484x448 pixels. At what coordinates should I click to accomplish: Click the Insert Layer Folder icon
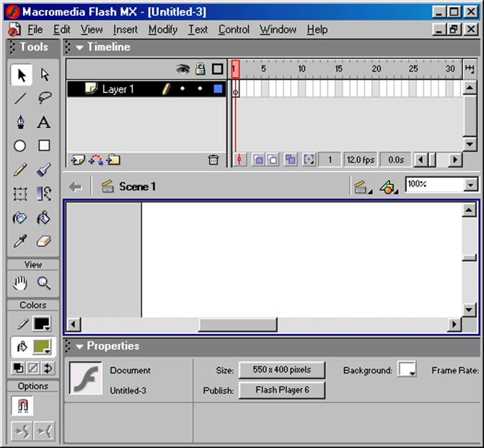pyautogui.click(x=113, y=160)
